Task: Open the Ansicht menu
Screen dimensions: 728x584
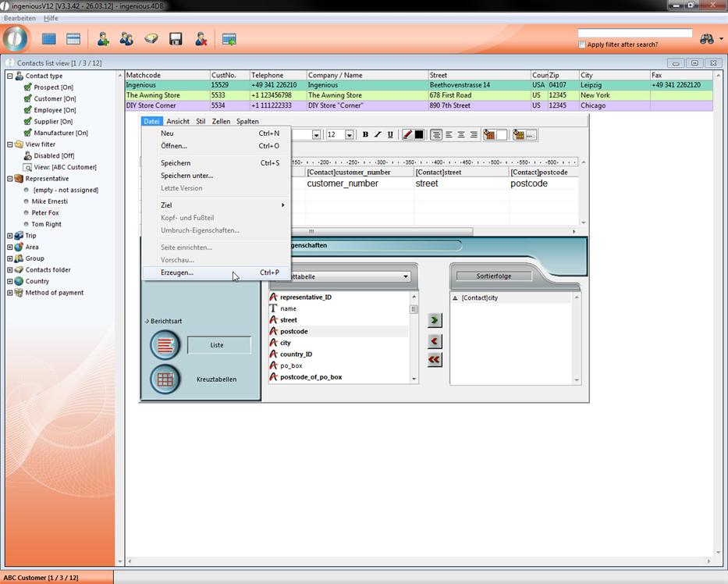Action: pos(177,121)
